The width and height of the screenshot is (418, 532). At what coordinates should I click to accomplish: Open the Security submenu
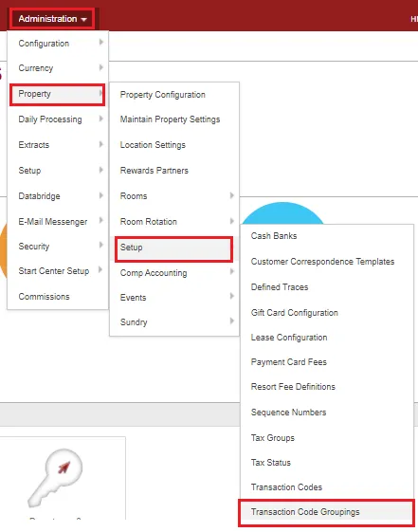[x=58, y=247]
